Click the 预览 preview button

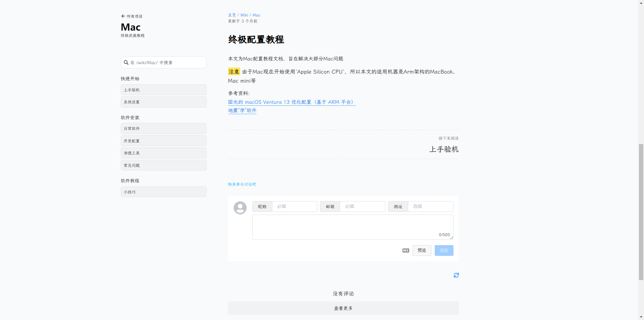(x=422, y=250)
